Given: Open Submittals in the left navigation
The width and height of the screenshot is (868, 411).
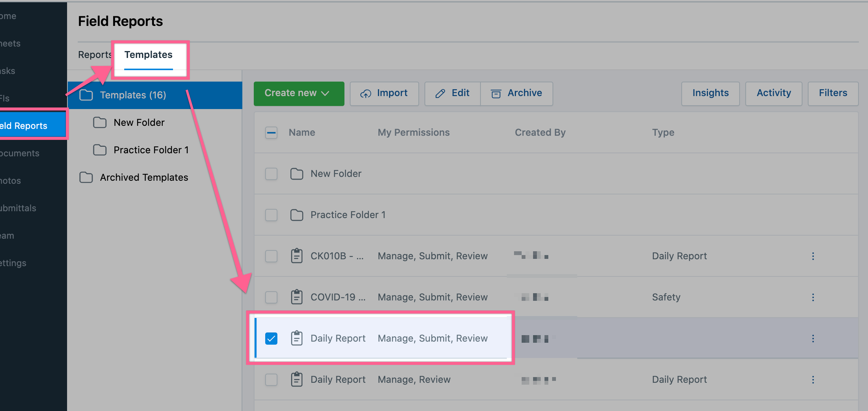Looking at the screenshot, I should pyautogui.click(x=18, y=208).
